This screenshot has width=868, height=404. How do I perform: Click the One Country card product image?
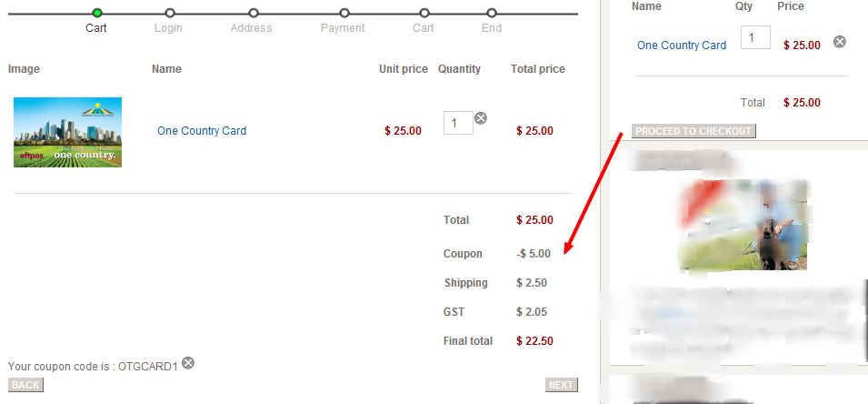click(x=67, y=133)
